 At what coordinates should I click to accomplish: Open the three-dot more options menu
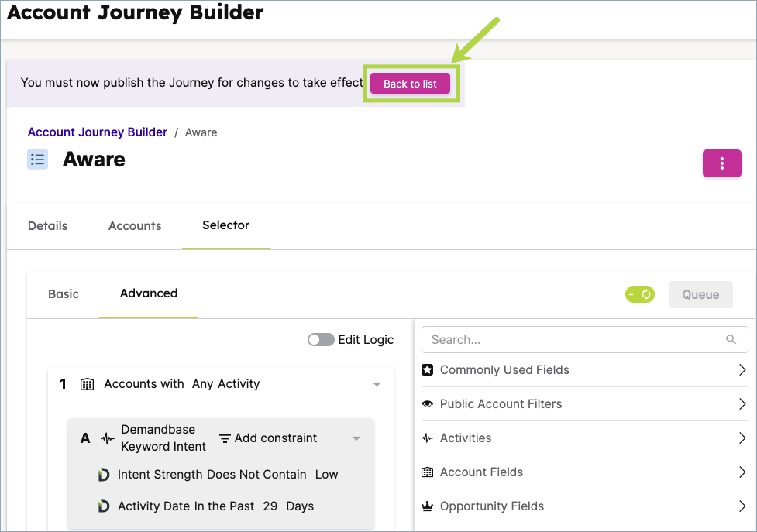pyautogui.click(x=722, y=163)
